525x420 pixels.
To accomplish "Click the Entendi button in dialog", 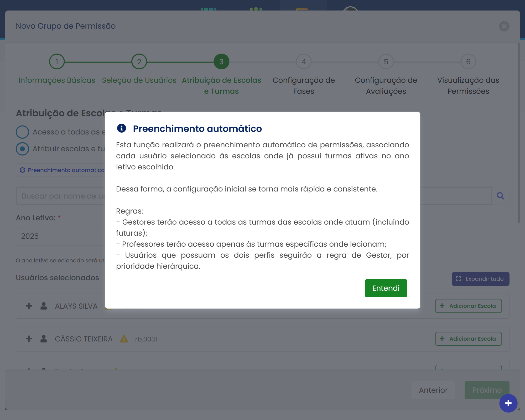I will tap(386, 288).
